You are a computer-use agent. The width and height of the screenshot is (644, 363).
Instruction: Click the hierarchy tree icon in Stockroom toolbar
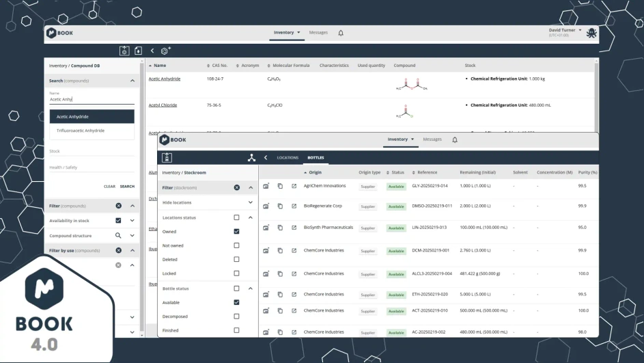click(x=251, y=157)
